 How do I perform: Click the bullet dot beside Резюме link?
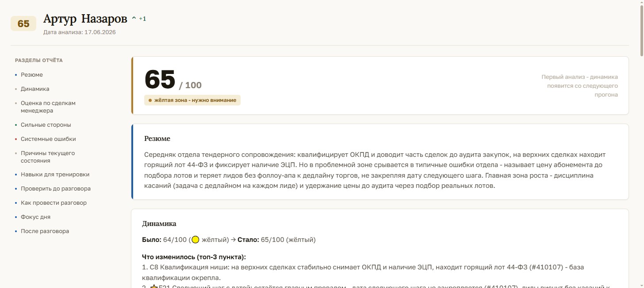[16, 75]
